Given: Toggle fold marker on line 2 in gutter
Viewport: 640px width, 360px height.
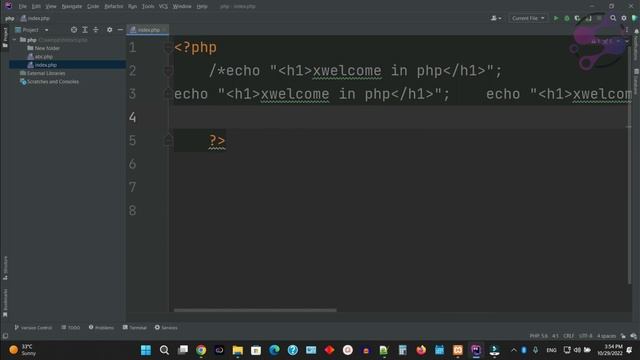Looking at the screenshot, I should pyautogui.click(x=168, y=71).
